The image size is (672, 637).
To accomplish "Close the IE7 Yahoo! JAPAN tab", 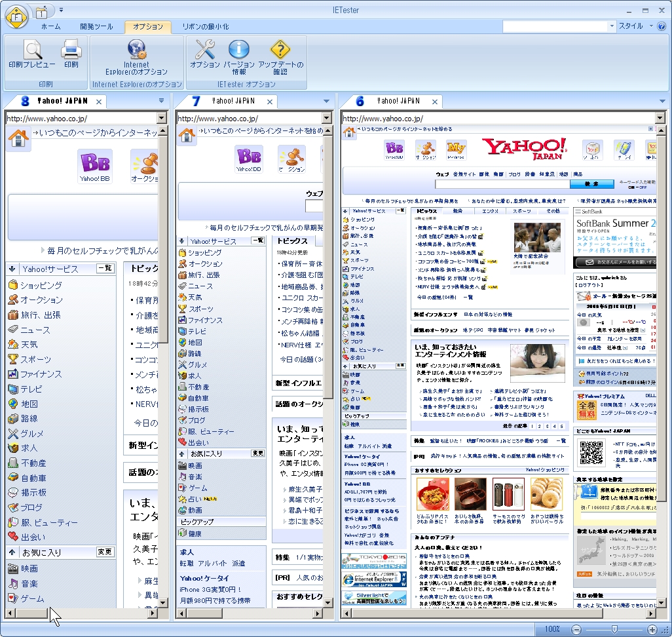I will 270,102.
